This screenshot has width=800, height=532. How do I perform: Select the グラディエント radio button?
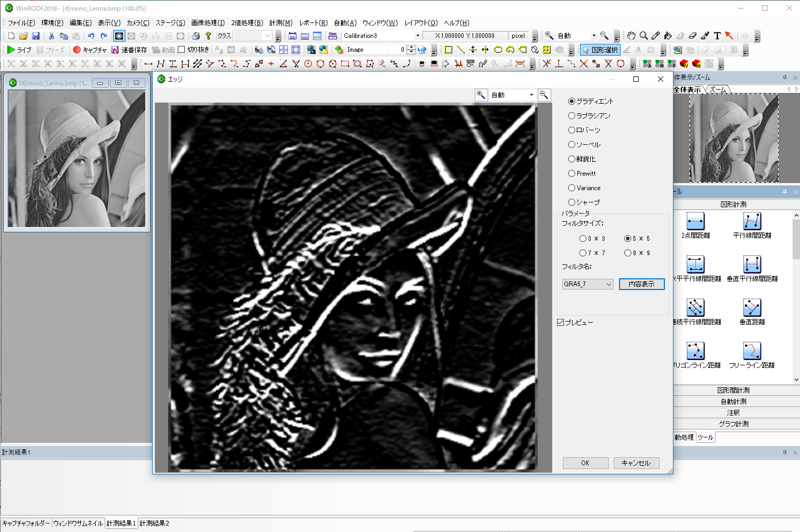pos(571,101)
